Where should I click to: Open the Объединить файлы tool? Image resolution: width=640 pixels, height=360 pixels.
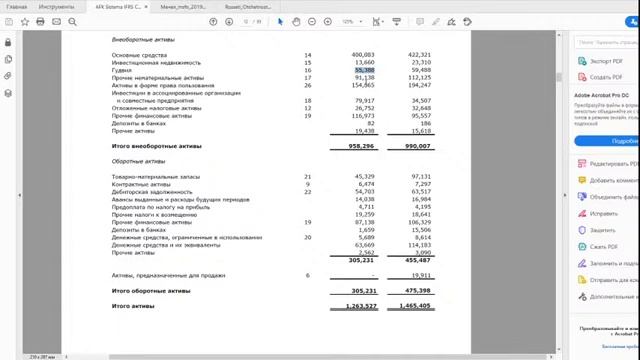608,197
